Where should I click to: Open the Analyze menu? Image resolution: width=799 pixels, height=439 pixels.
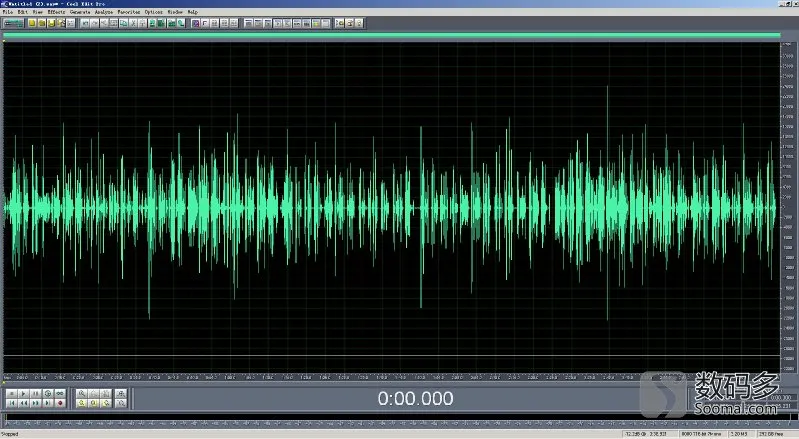(x=104, y=12)
